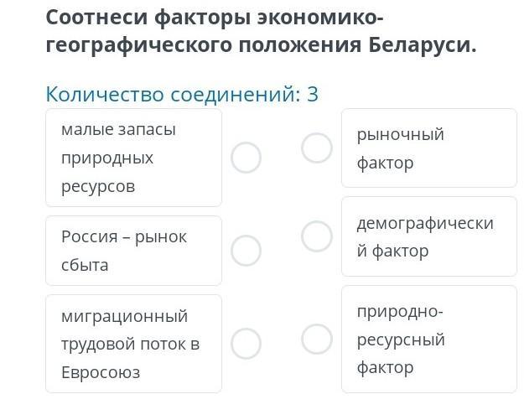
Task: Click the word 'рыночный' in top-right card
Action: 401,135
